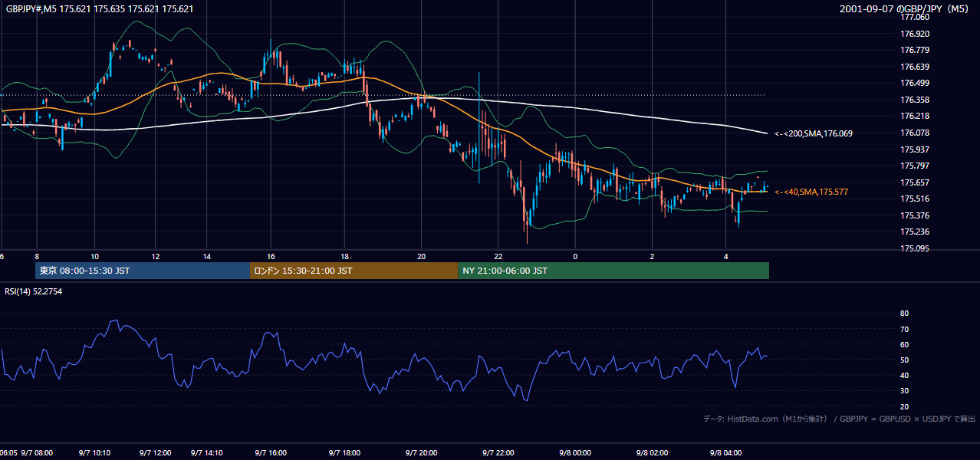Click the '9/7 20:00' bottom time label
The image size is (980, 460).
pyautogui.click(x=421, y=453)
